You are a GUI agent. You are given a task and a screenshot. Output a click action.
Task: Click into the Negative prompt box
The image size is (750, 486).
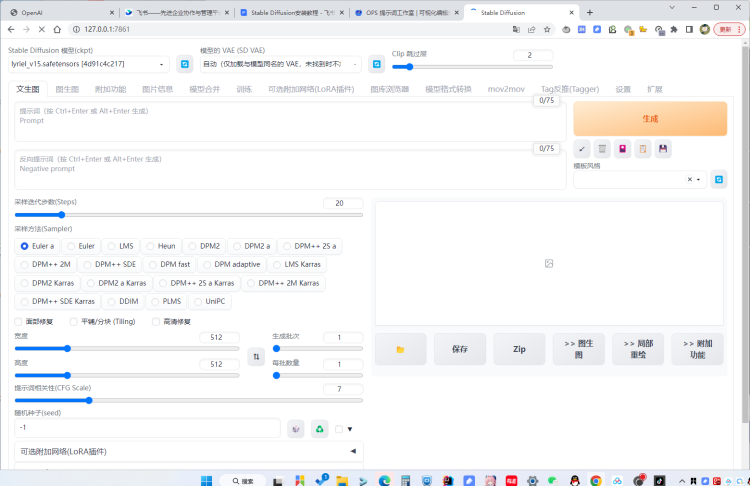[290, 169]
